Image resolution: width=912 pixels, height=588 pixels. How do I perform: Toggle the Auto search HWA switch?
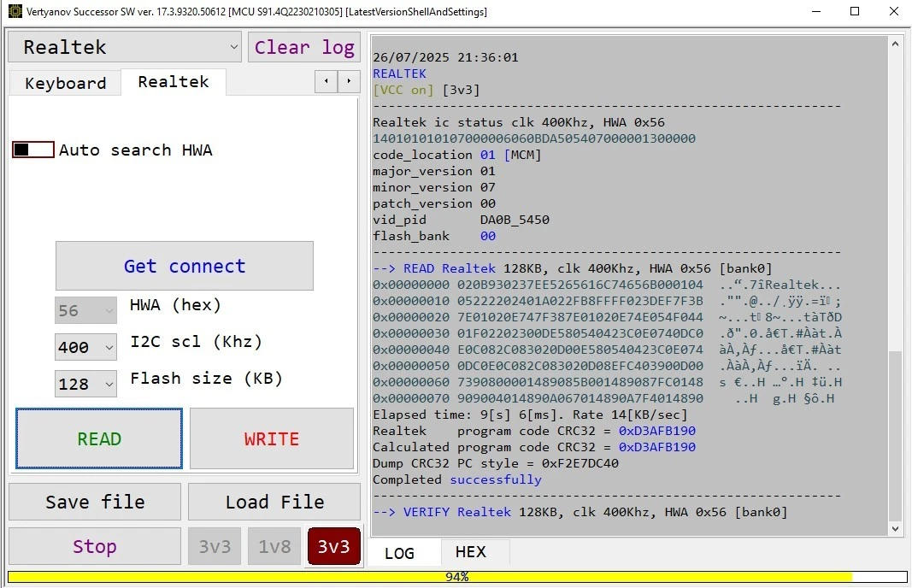[33, 150]
